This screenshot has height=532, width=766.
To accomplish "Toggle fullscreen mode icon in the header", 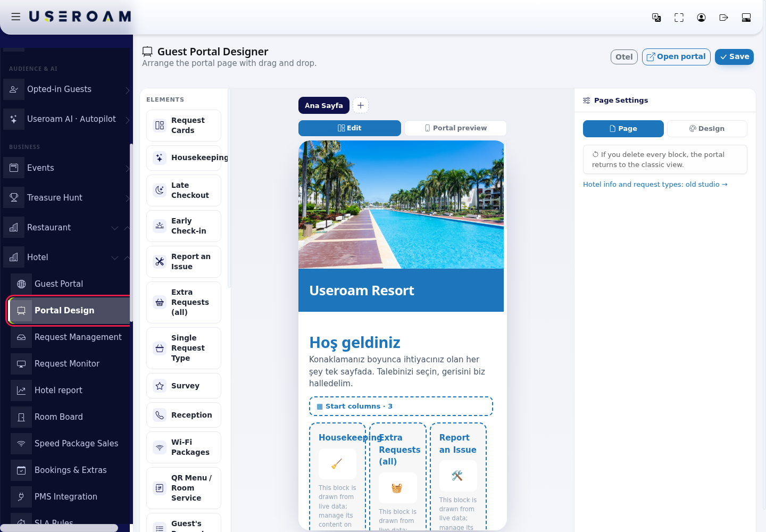I will 679,18.
